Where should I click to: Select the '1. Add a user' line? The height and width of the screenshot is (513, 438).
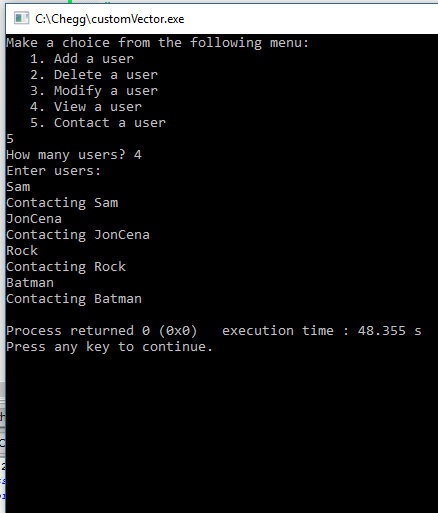tap(82, 59)
